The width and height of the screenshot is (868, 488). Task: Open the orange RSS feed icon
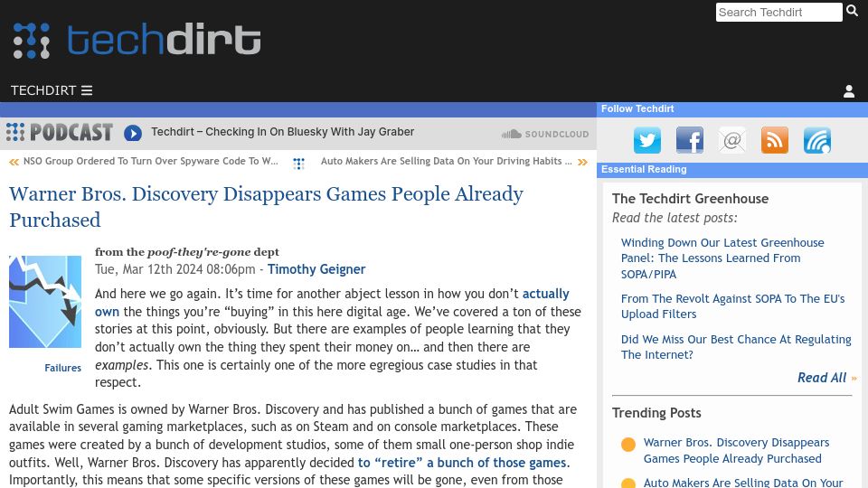click(x=775, y=140)
